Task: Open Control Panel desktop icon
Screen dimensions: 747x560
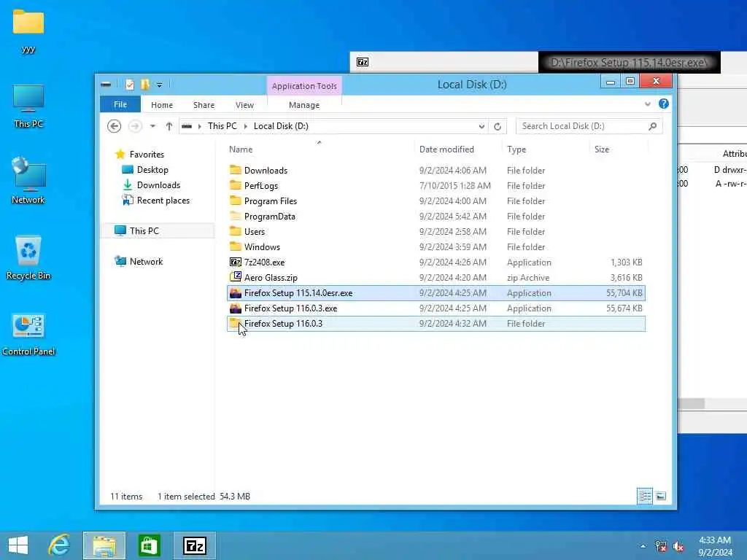Action: point(28,334)
